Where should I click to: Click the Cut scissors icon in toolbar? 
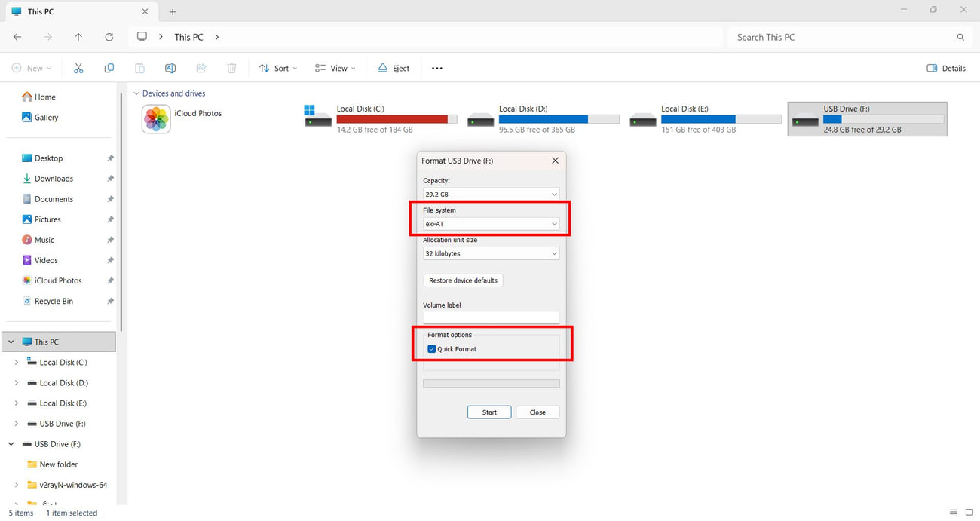pos(78,68)
